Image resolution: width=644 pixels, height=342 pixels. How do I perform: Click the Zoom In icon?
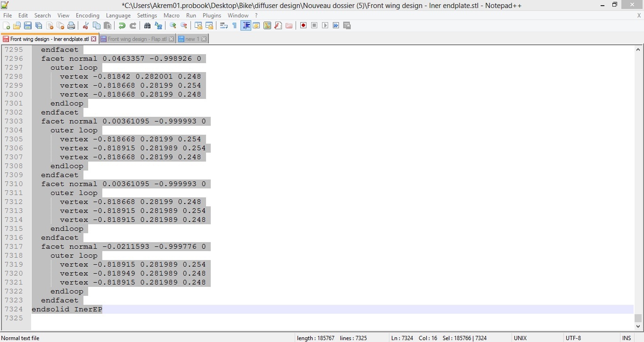coord(173,25)
